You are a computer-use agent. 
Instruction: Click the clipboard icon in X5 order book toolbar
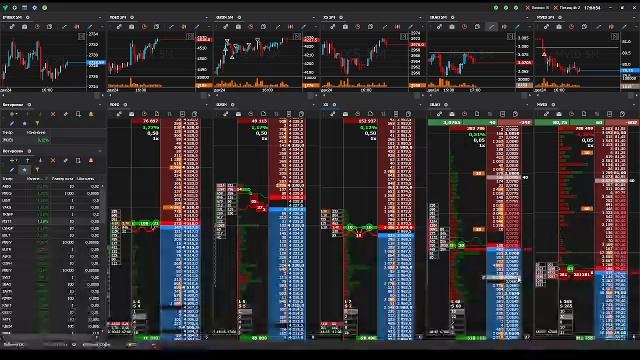(x=409, y=114)
